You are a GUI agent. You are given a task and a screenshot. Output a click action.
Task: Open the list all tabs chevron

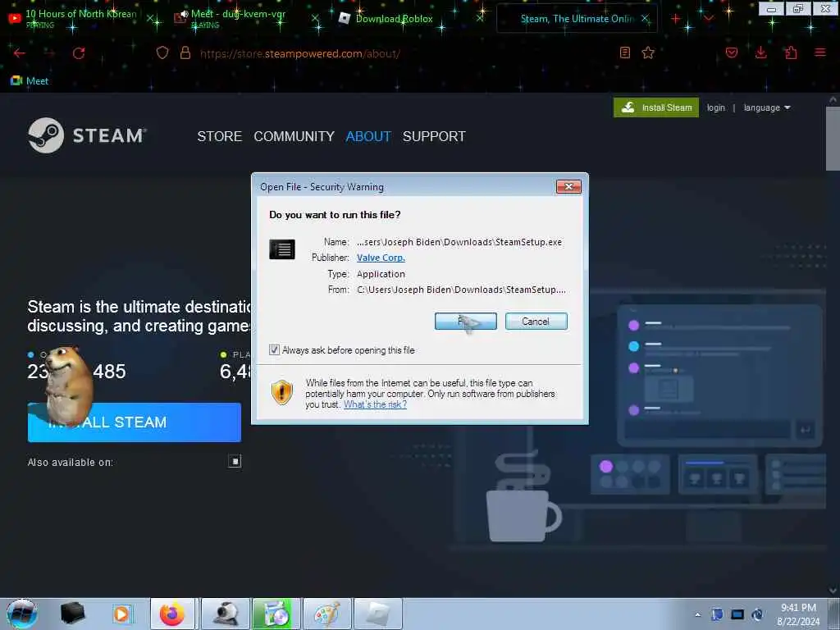[708, 19]
